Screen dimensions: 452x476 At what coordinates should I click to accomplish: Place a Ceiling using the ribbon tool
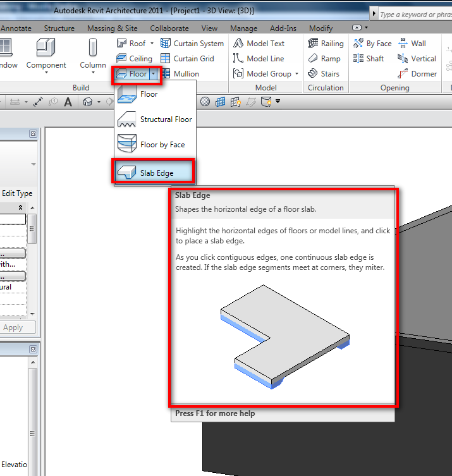[x=135, y=59]
